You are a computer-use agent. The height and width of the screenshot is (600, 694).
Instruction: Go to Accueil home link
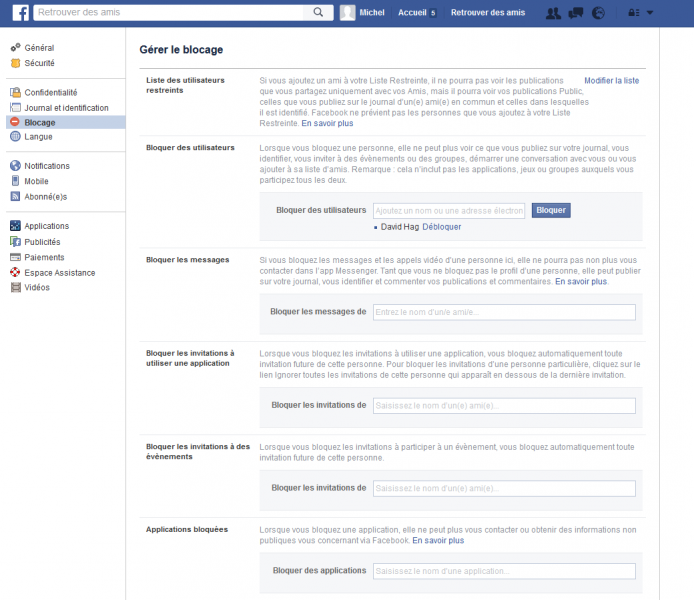412,12
